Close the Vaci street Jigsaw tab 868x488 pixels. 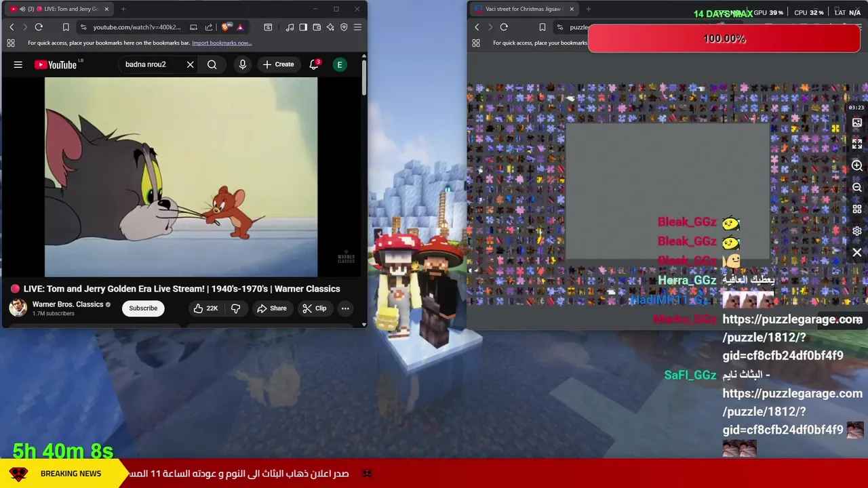click(572, 9)
